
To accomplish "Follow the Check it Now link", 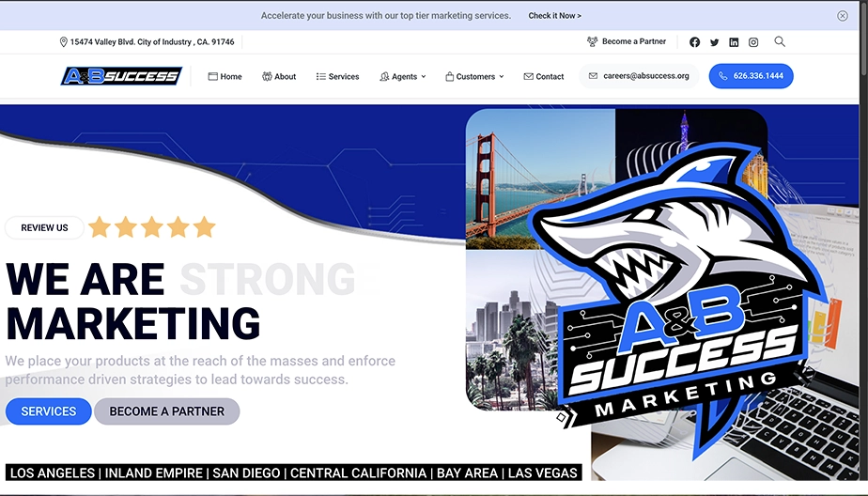I will (x=554, y=15).
